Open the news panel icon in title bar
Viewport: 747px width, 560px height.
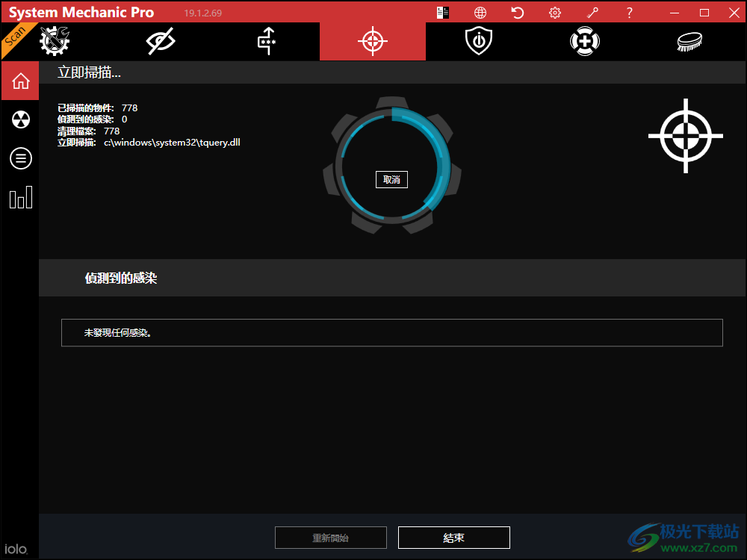(442, 13)
